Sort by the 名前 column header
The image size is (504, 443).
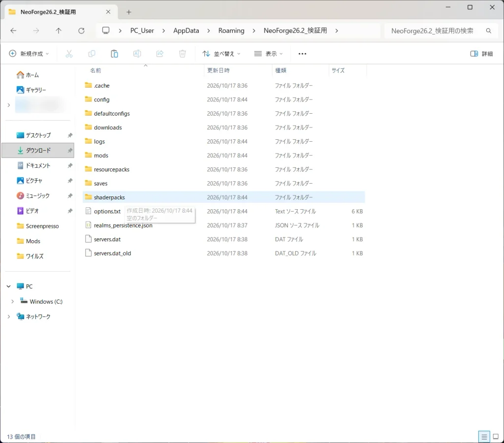[95, 70]
